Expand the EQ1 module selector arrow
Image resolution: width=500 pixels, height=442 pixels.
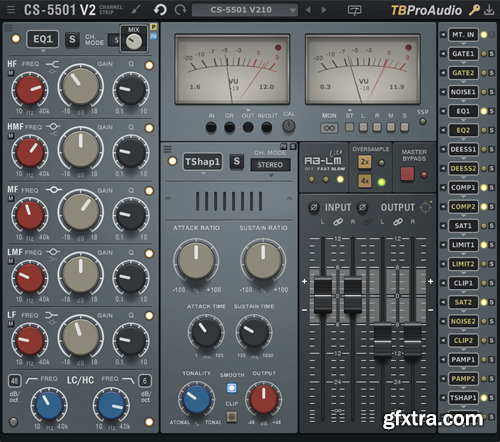pos(43,51)
